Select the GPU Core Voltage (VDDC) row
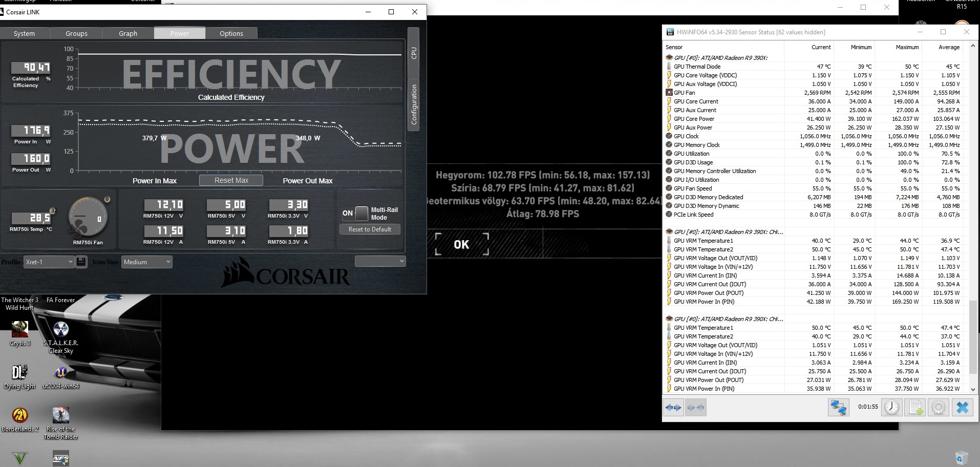This screenshot has width=980, height=467. tap(814, 75)
